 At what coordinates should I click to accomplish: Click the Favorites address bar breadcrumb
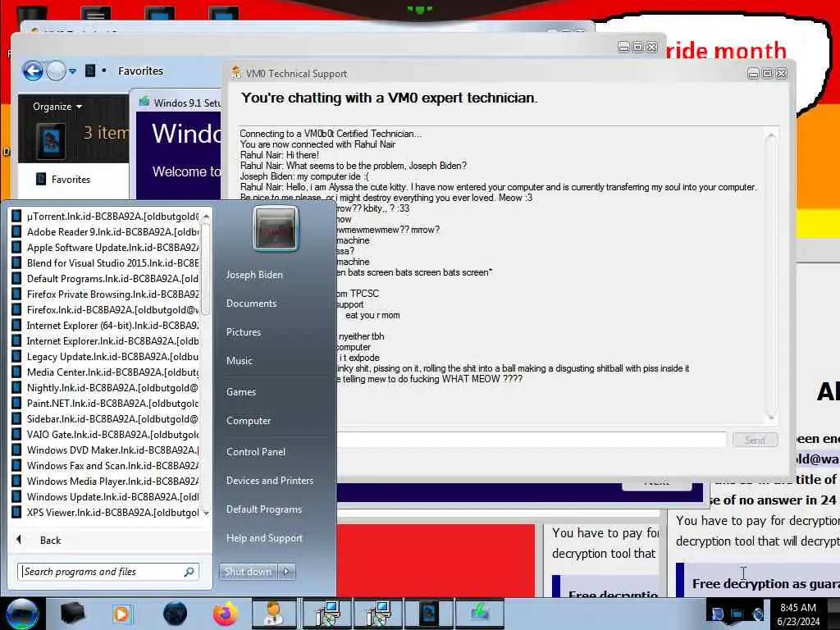tap(140, 71)
